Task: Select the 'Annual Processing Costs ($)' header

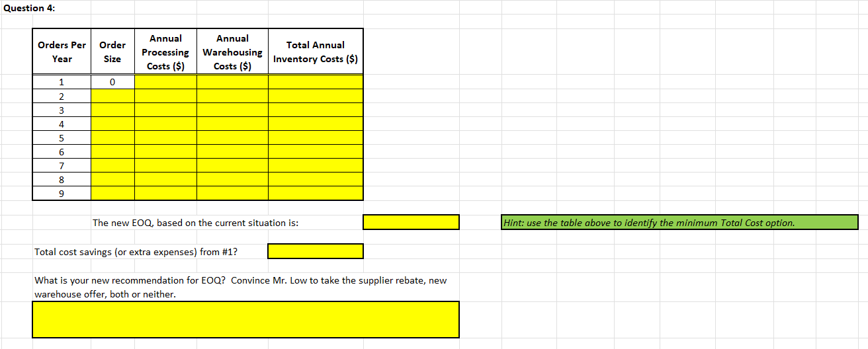Action: pos(165,52)
